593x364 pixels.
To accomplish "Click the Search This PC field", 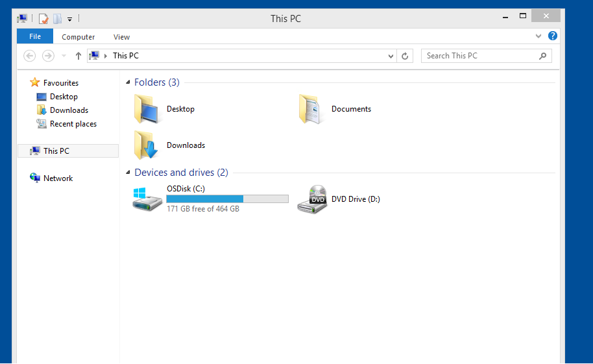I will point(480,56).
